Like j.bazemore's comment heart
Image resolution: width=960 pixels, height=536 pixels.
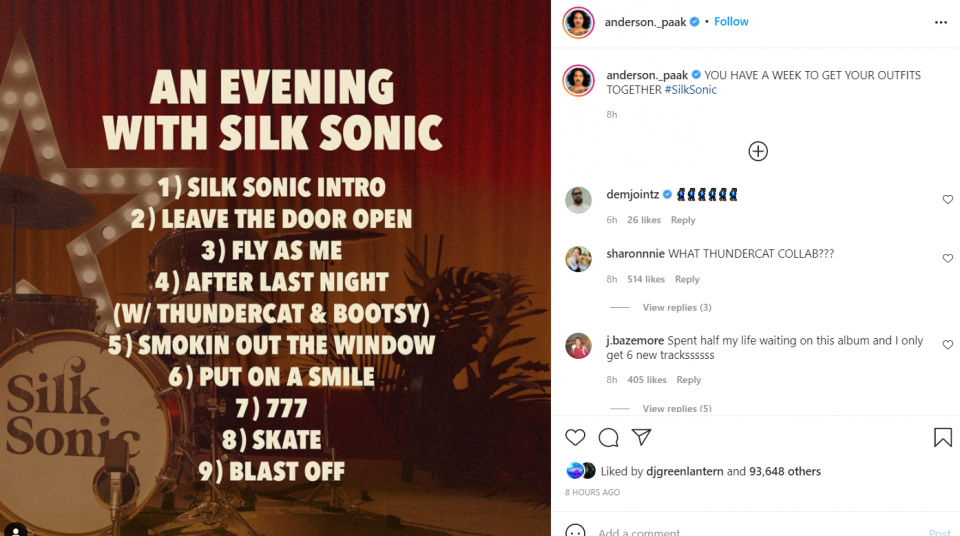point(948,345)
